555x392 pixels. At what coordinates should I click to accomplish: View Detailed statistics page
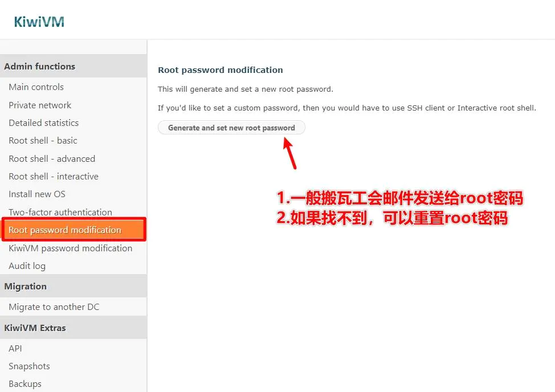coord(44,122)
